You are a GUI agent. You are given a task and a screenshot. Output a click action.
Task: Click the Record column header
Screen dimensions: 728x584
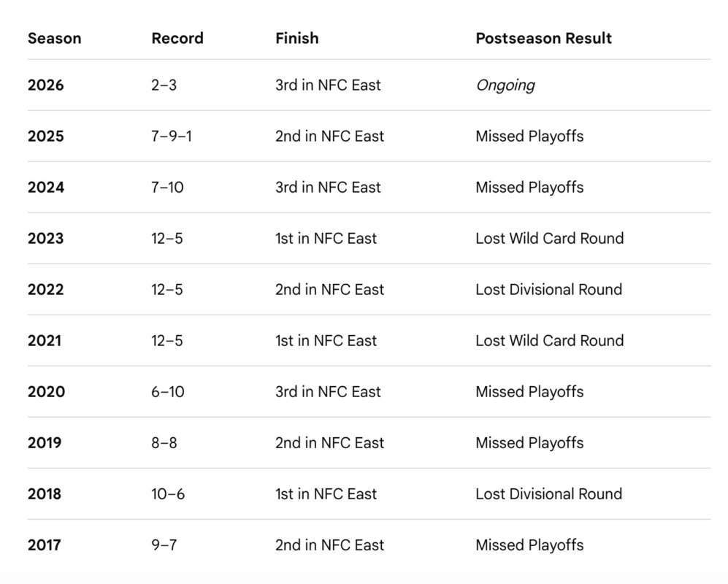click(x=177, y=38)
